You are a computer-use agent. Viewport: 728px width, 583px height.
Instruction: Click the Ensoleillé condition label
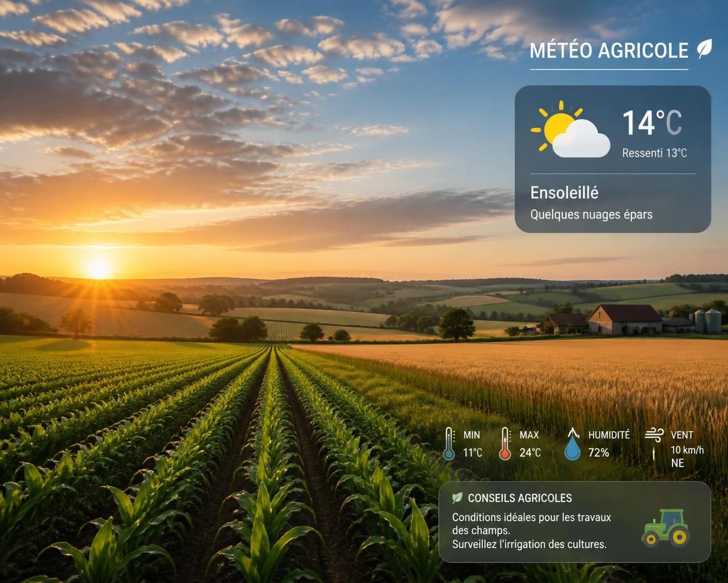click(564, 193)
